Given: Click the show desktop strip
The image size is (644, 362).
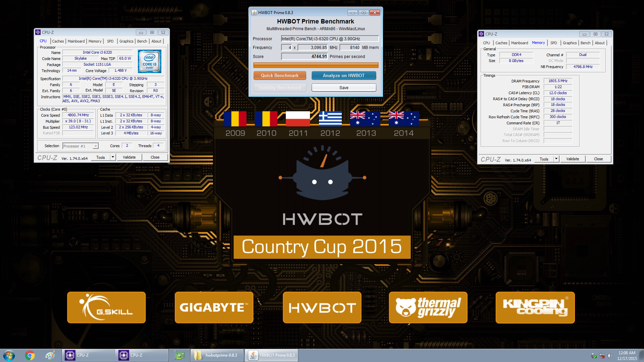Looking at the screenshot, I should [641, 355].
